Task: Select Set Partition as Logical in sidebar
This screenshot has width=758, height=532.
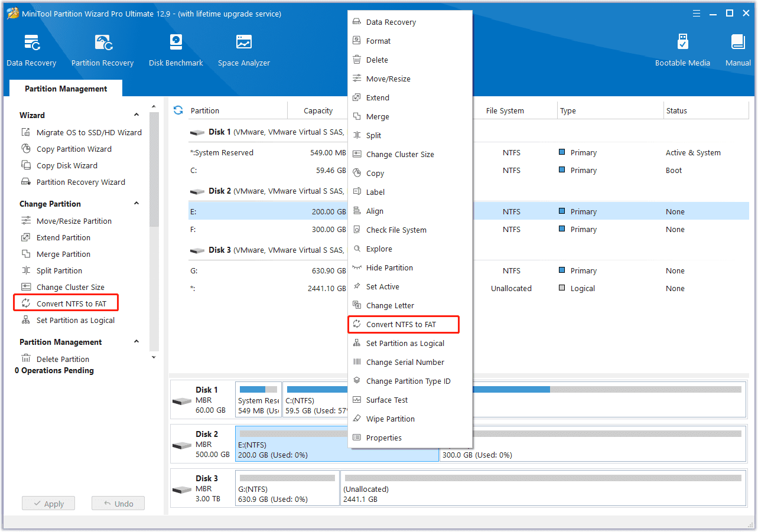Action: [x=68, y=320]
